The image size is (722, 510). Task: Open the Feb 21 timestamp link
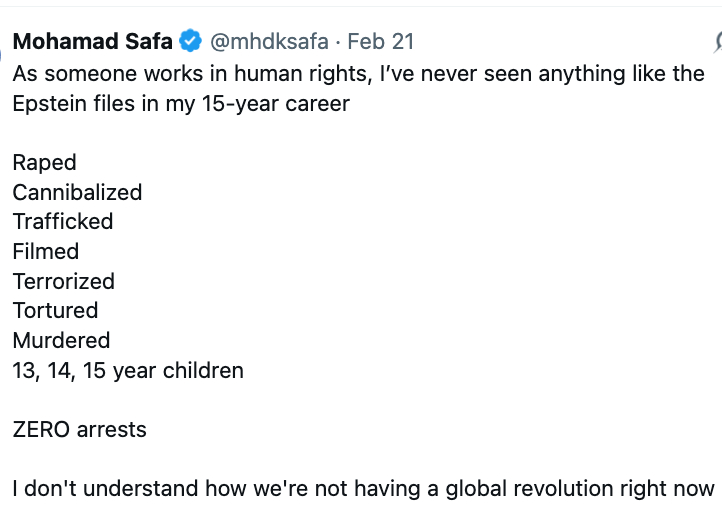click(381, 42)
